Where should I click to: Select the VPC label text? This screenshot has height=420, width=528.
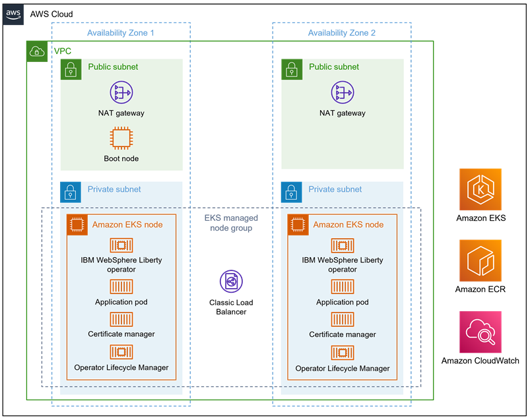[x=63, y=51]
